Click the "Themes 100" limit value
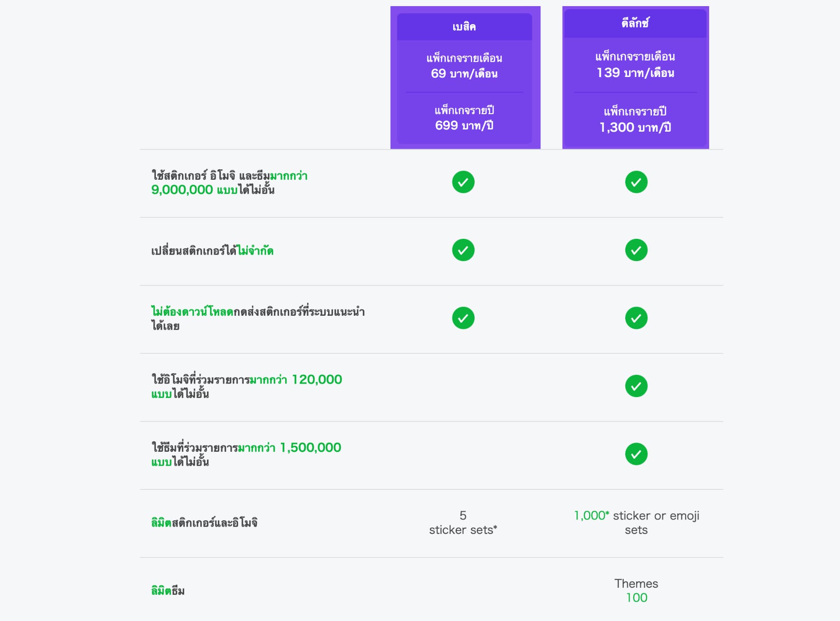840x621 pixels. point(636,591)
